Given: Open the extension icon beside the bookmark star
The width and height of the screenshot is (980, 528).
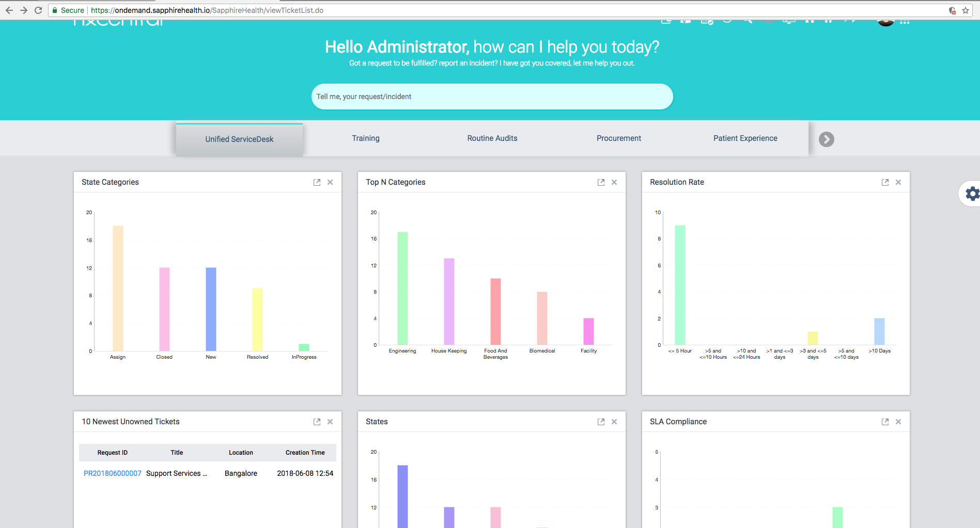Looking at the screenshot, I should [x=952, y=10].
